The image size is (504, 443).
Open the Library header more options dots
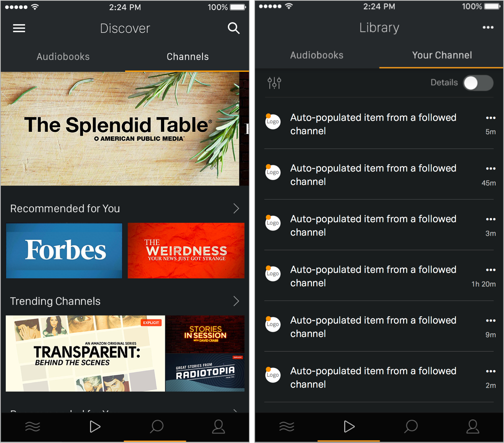coord(488,27)
